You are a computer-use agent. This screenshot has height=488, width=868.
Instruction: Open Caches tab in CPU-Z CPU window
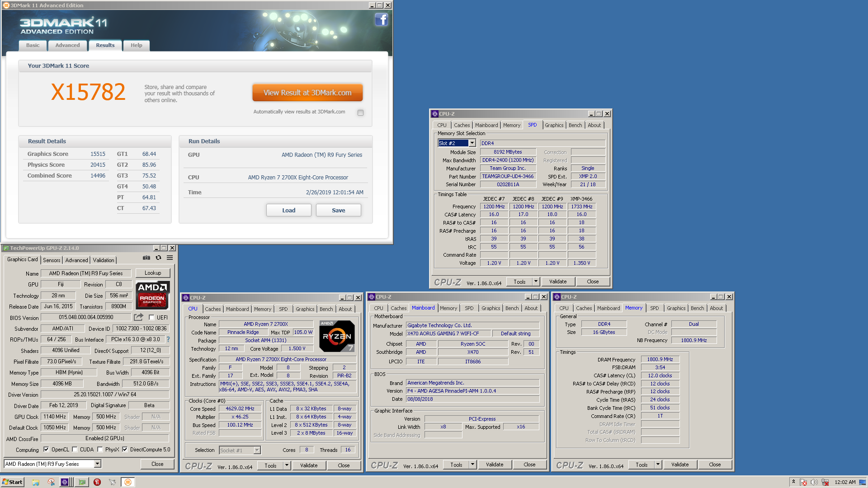[212, 309]
